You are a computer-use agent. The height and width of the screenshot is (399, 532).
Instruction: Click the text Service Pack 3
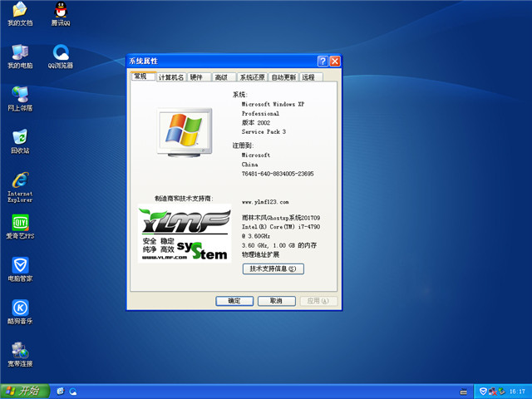(264, 131)
